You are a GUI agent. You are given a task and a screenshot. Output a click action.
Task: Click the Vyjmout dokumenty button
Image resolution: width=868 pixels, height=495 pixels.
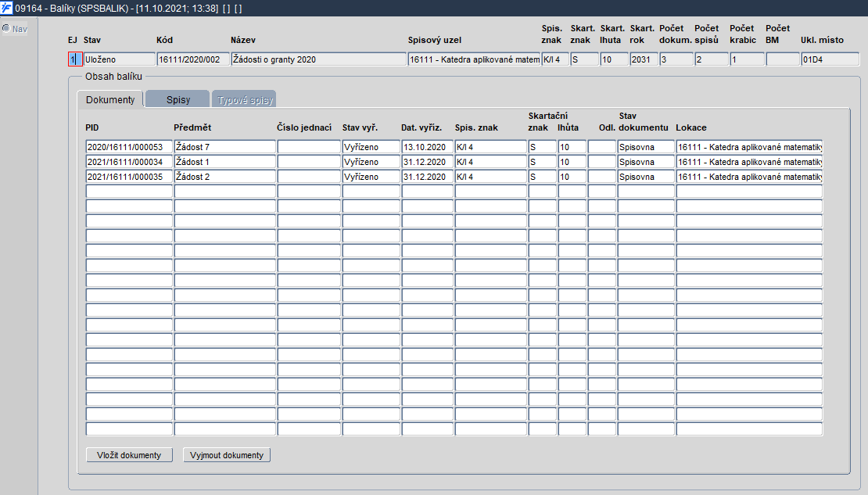tap(227, 455)
